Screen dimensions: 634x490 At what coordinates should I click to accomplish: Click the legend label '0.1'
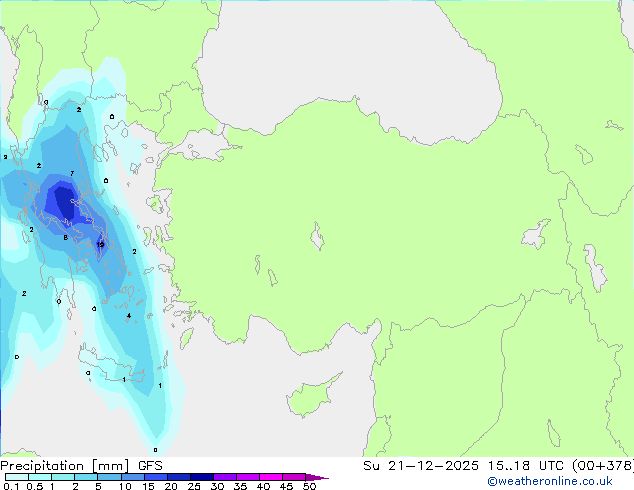click(11, 486)
